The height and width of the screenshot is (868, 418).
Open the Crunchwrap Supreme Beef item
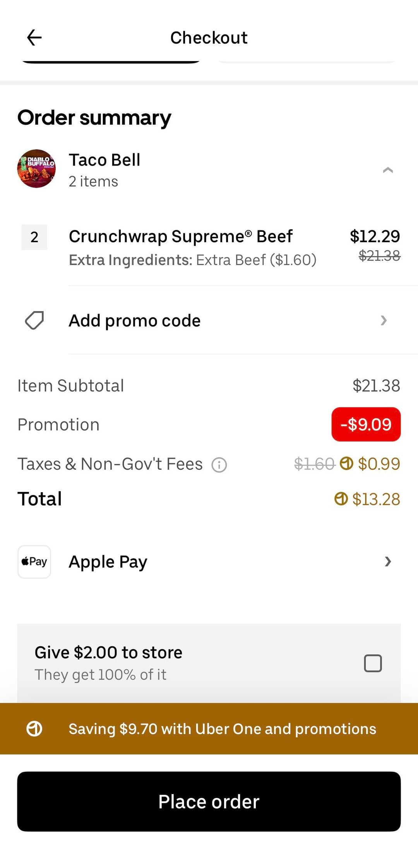[x=181, y=236]
